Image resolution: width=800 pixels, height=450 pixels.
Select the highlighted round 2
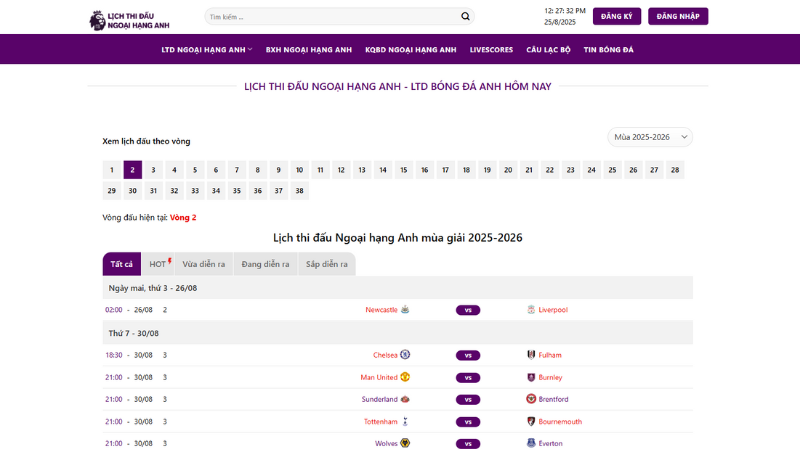[x=133, y=170]
